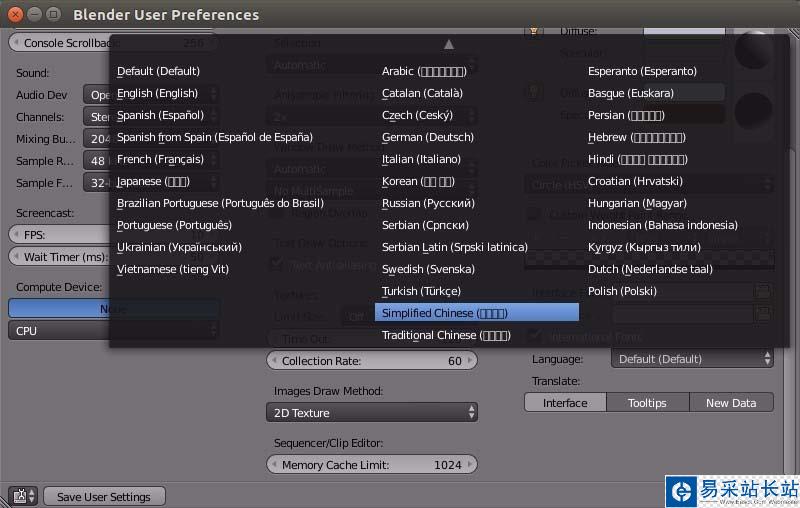Click screencast FPS field
Screen dimensions: 800x508
59,235
